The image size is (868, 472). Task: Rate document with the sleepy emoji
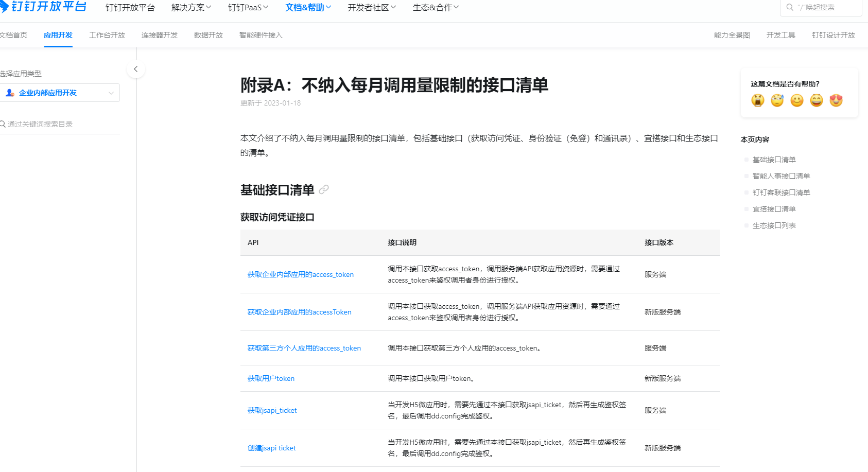tap(777, 100)
